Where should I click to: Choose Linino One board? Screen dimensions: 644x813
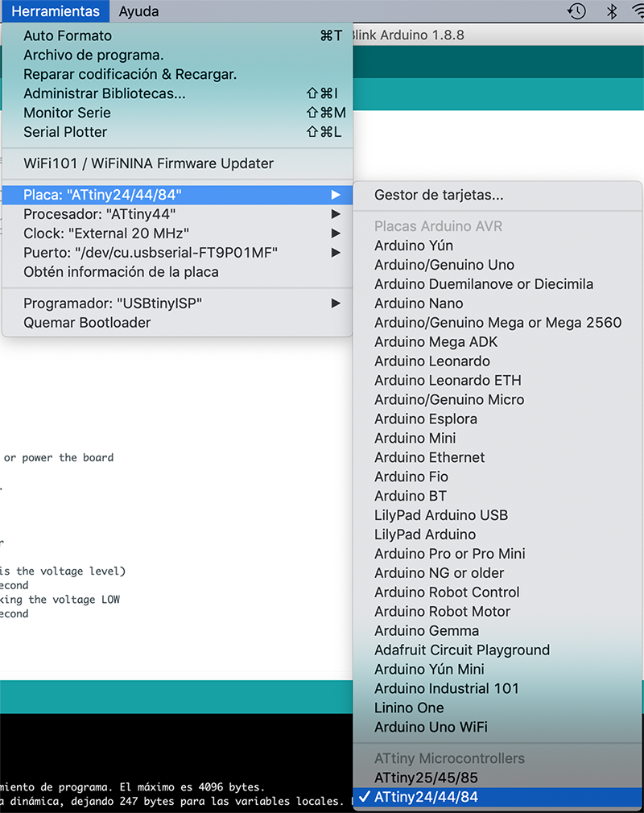(497, 708)
